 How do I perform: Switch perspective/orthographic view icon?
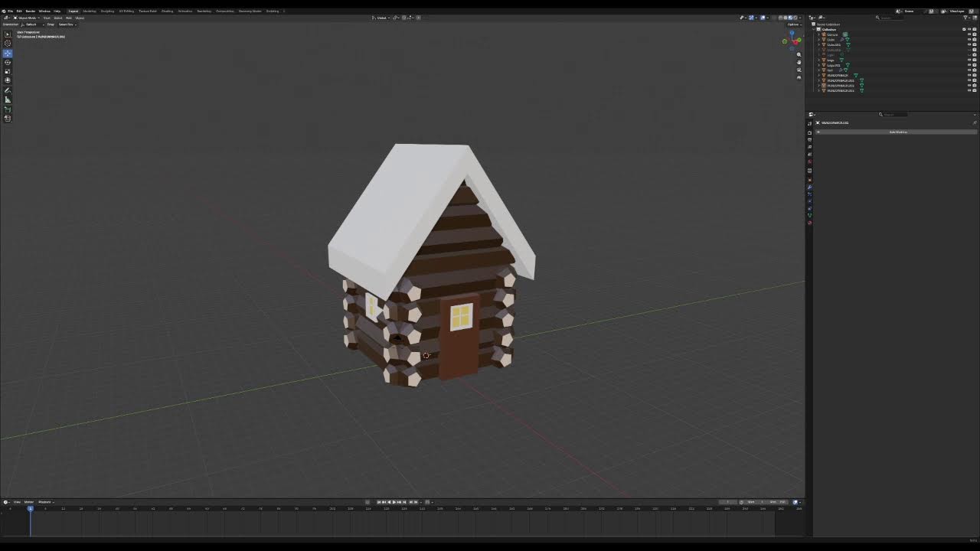pyautogui.click(x=799, y=77)
